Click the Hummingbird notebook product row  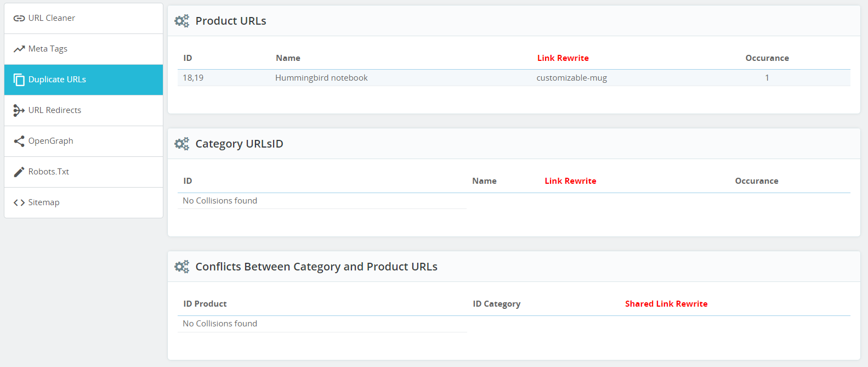pos(514,78)
